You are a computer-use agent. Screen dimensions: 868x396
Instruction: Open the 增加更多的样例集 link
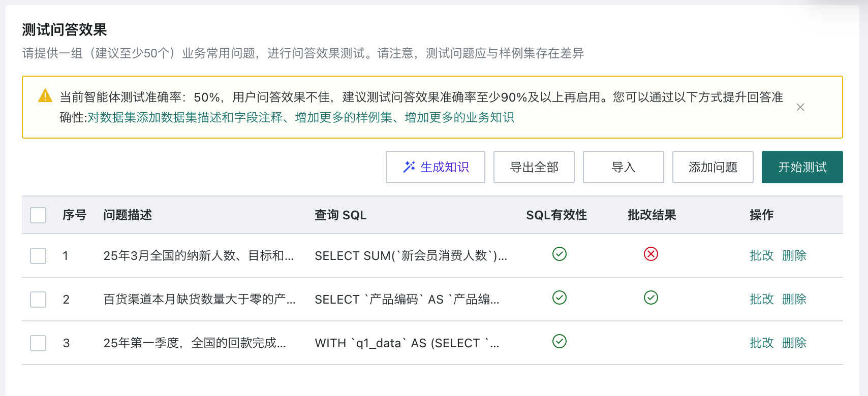tap(344, 118)
